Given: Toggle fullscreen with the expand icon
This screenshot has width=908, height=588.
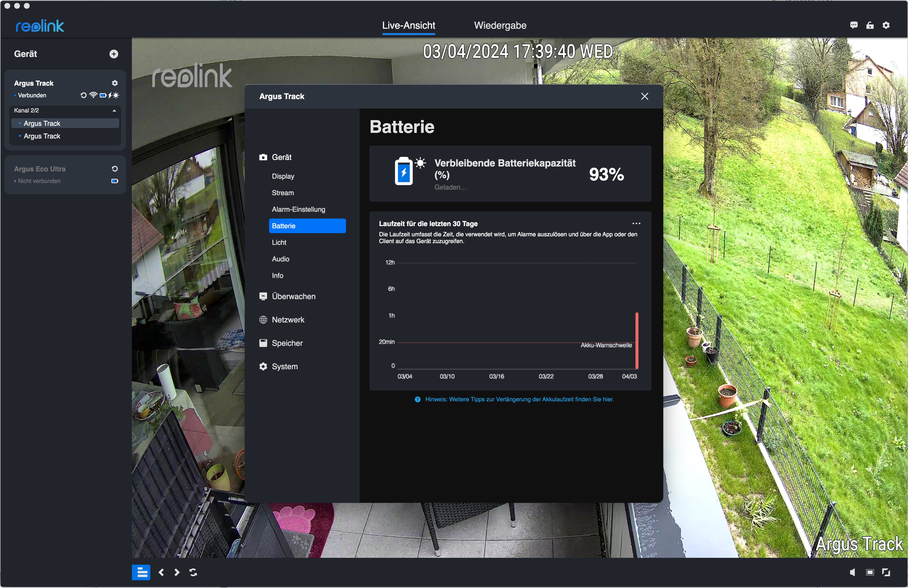Looking at the screenshot, I should tap(886, 572).
